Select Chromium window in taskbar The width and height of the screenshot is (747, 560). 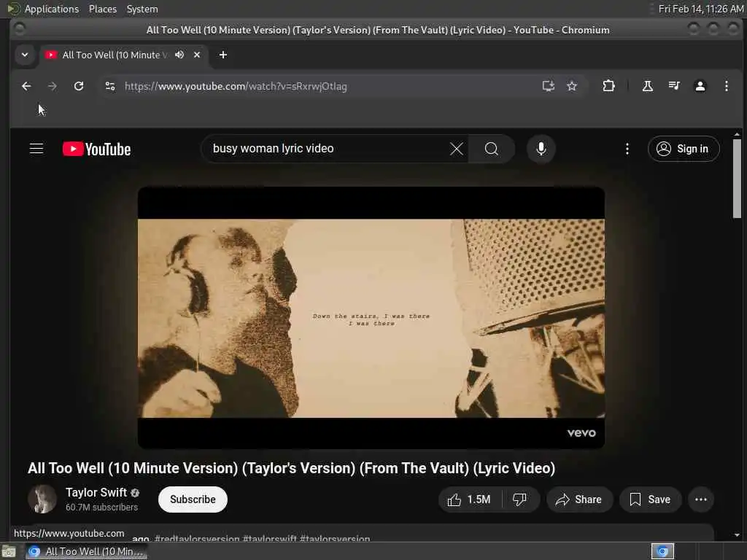click(x=87, y=551)
